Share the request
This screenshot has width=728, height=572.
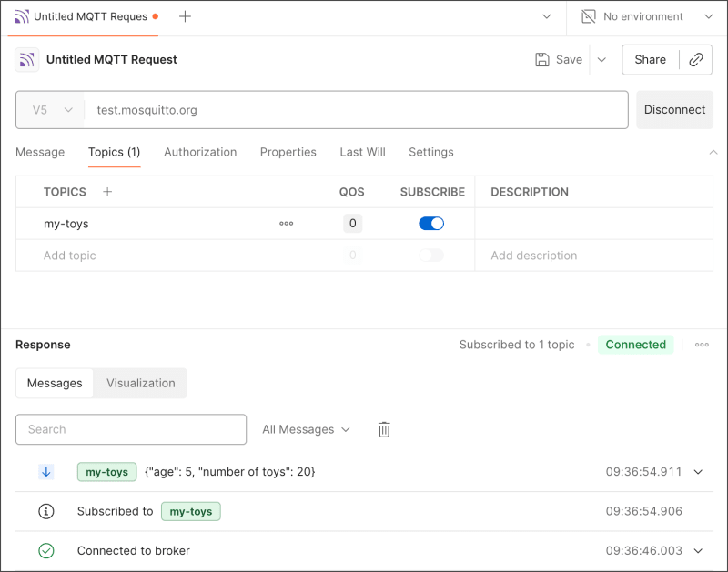click(650, 59)
